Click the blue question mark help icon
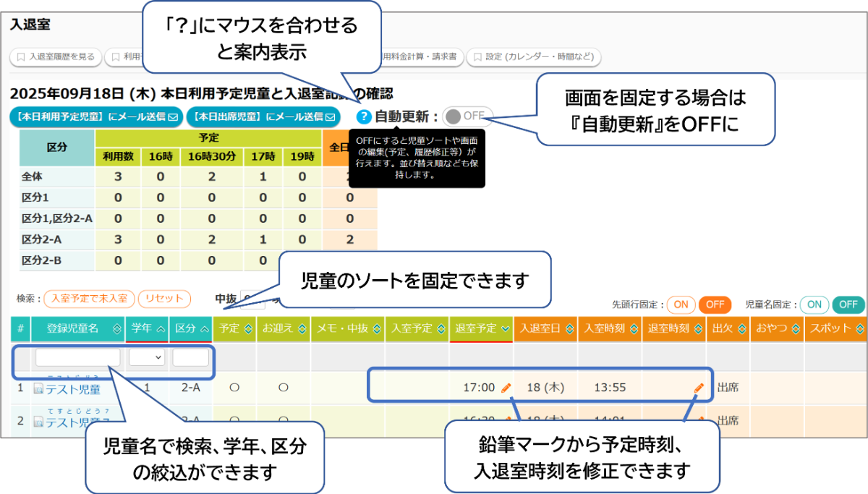The width and height of the screenshot is (868, 494). tap(364, 116)
